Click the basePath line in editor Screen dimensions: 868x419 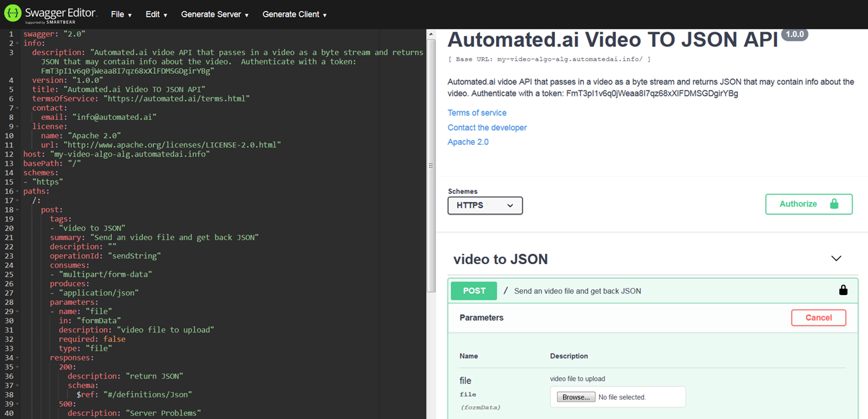pyautogui.click(x=52, y=163)
